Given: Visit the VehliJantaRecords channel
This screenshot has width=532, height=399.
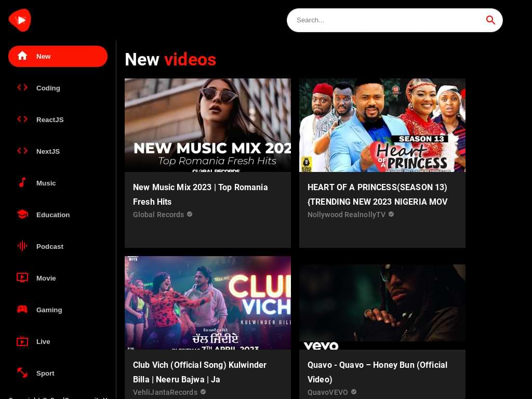Looking at the screenshot, I should pos(165,392).
